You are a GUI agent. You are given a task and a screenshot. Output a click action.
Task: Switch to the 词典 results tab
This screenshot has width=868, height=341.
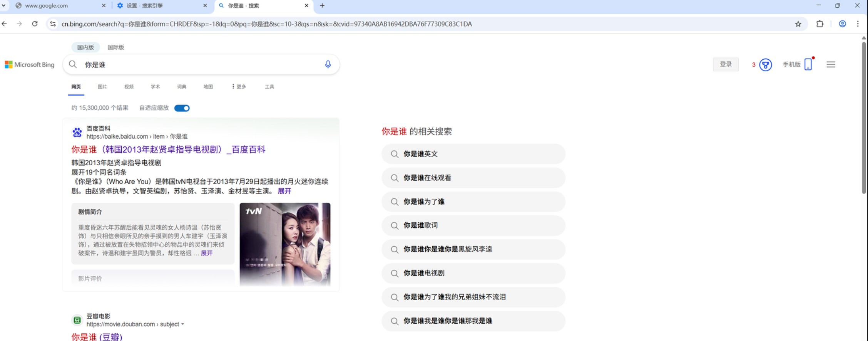(x=182, y=87)
